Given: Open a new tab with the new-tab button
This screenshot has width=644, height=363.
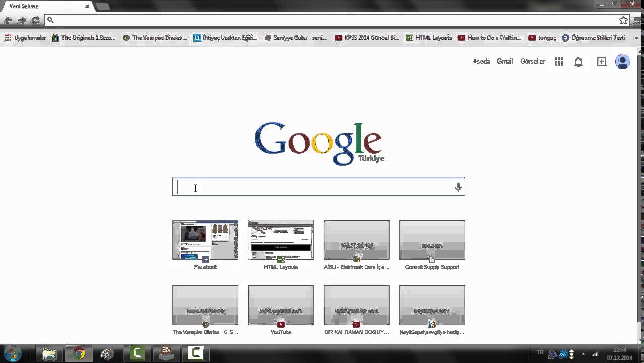Looking at the screenshot, I should point(102,6).
